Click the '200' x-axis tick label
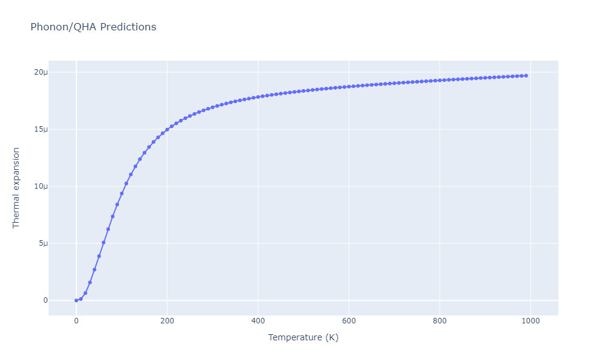Screen dimensions: 607x364 (x=168, y=321)
